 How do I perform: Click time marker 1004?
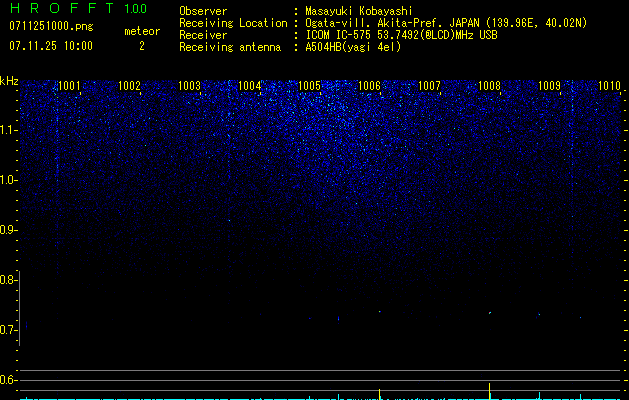coord(250,86)
